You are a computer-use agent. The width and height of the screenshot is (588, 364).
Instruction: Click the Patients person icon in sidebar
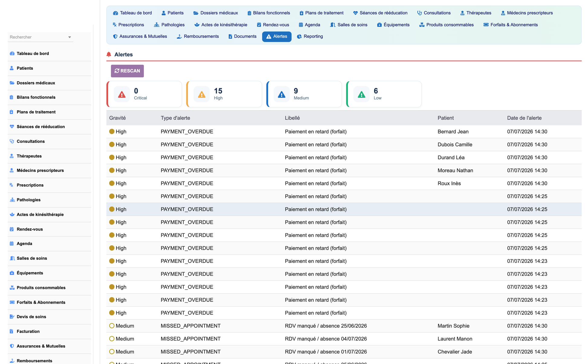click(x=12, y=68)
